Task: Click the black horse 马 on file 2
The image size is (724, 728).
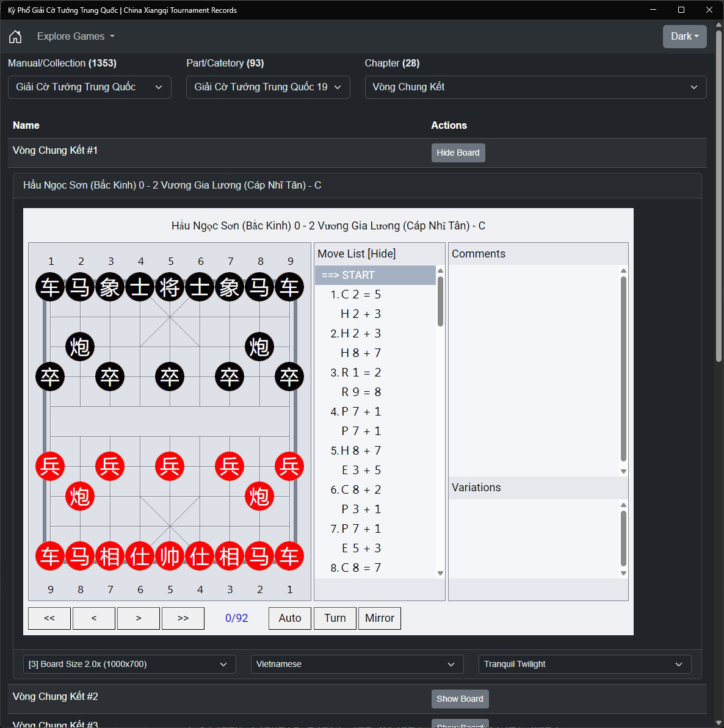Action: [80, 286]
